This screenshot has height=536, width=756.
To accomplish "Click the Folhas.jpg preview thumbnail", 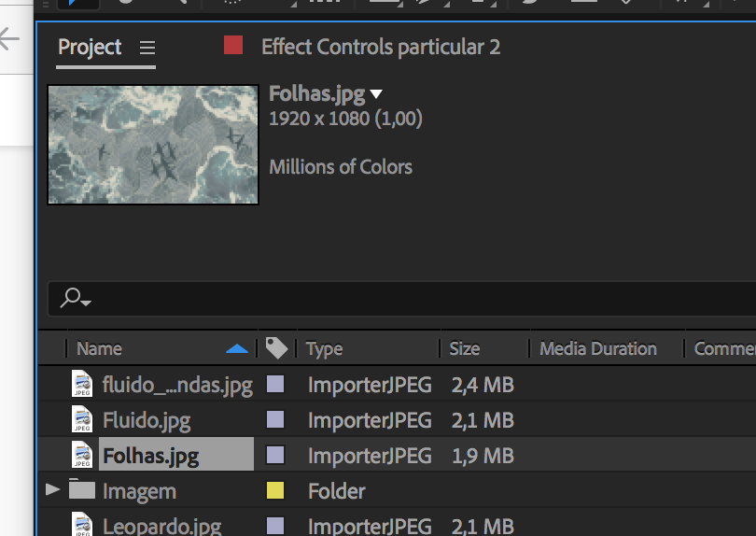I will 153,145.
